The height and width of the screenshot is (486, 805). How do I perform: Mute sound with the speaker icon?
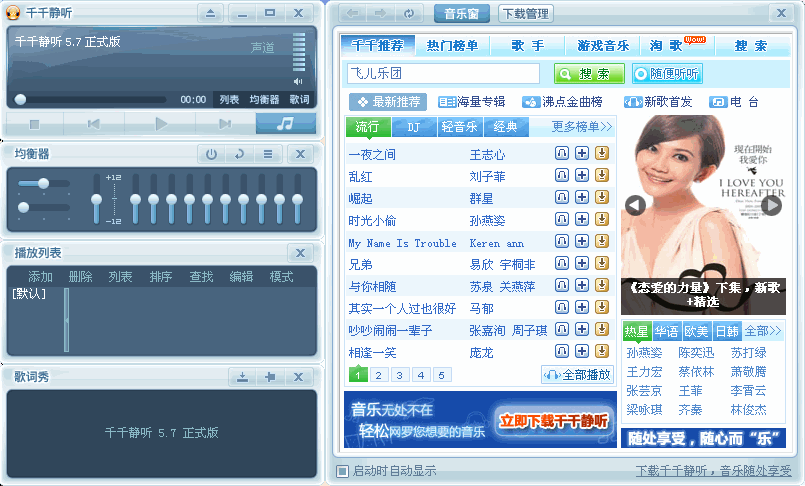click(x=298, y=82)
